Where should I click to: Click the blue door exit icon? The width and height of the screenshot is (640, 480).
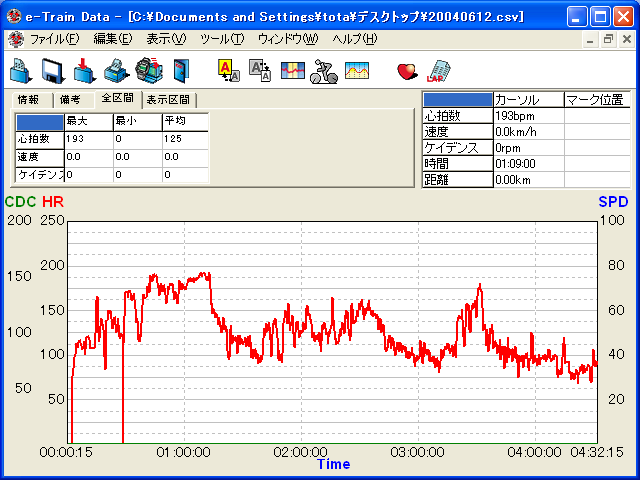pos(179,70)
